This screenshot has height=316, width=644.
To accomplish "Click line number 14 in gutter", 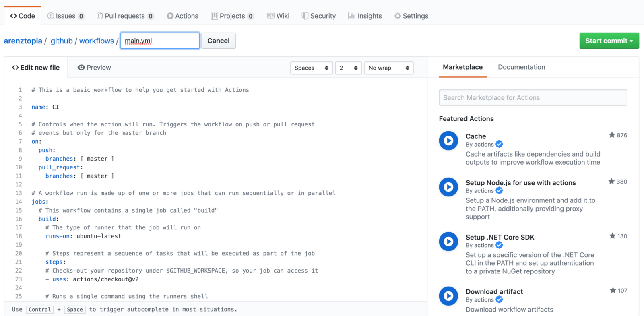I will pyautogui.click(x=19, y=202).
